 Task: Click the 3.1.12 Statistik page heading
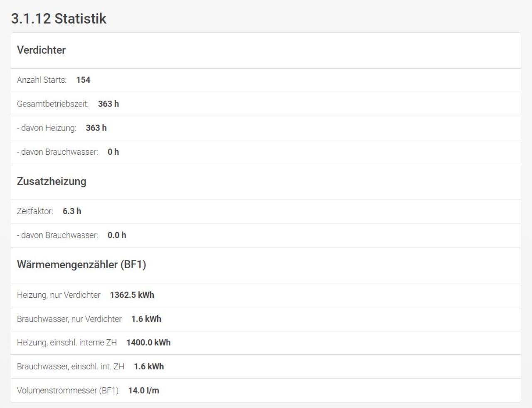[x=59, y=18]
